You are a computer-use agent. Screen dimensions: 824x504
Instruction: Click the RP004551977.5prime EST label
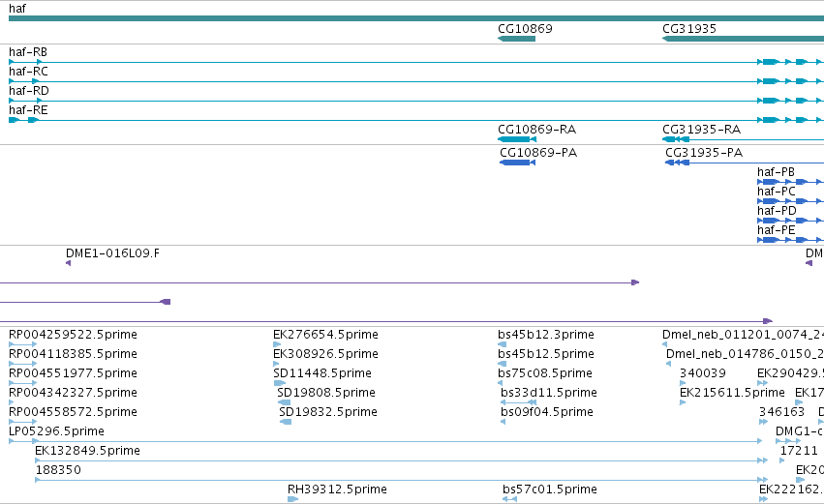click(x=73, y=373)
